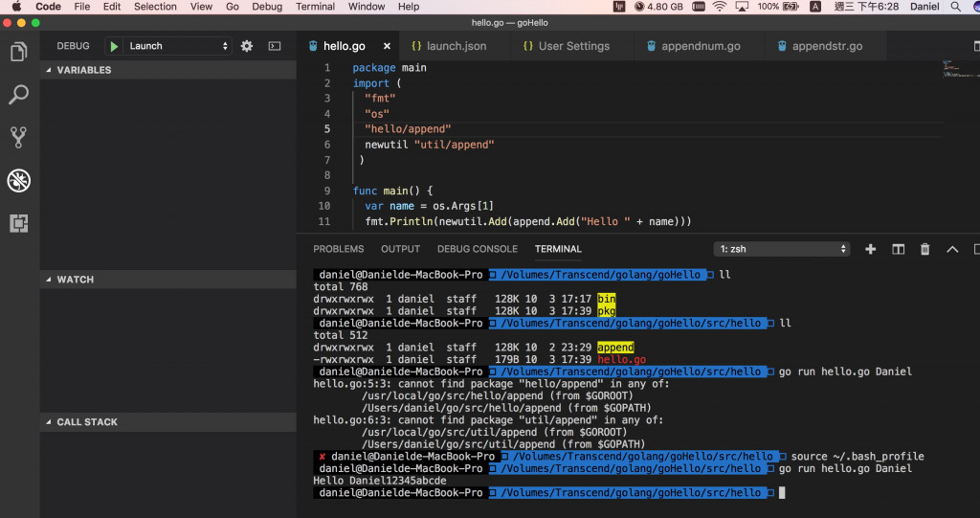Click the minimap at editor right edge
This screenshot has height=518, width=980.
pos(960,69)
